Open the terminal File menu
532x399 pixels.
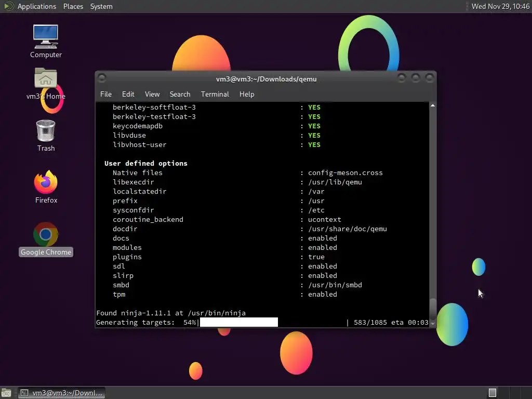pyautogui.click(x=106, y=95)
